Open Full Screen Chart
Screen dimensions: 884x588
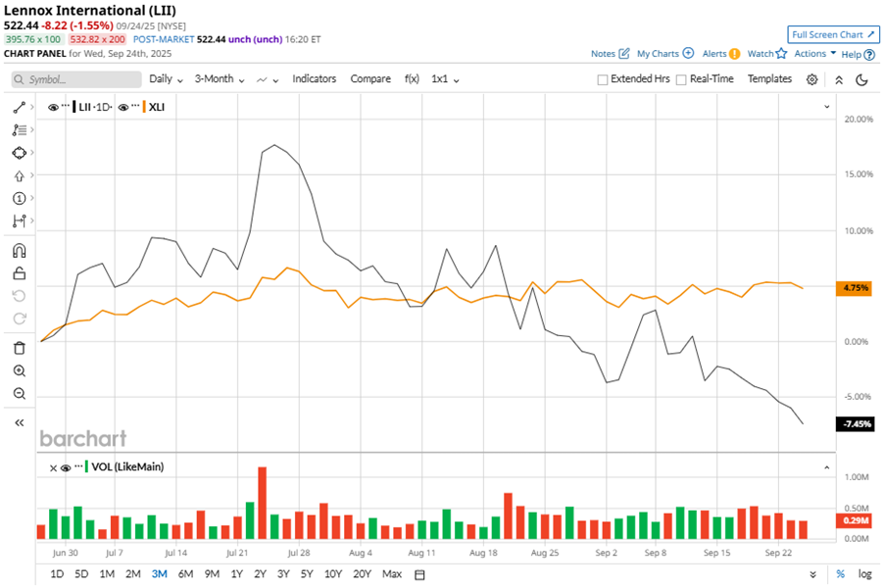(833, 34)
